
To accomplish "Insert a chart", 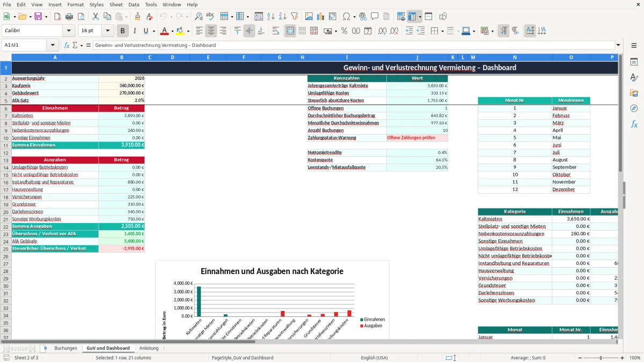I will click(321, 17).
